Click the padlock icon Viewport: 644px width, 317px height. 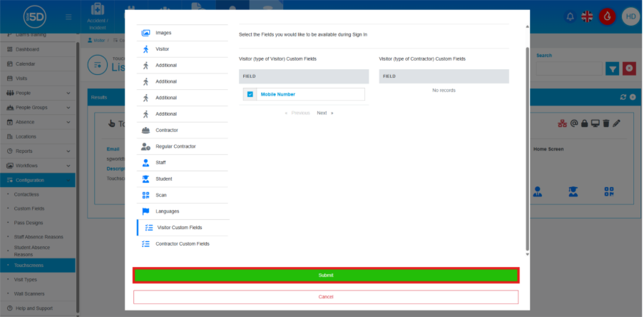click(x=584, y=124)
